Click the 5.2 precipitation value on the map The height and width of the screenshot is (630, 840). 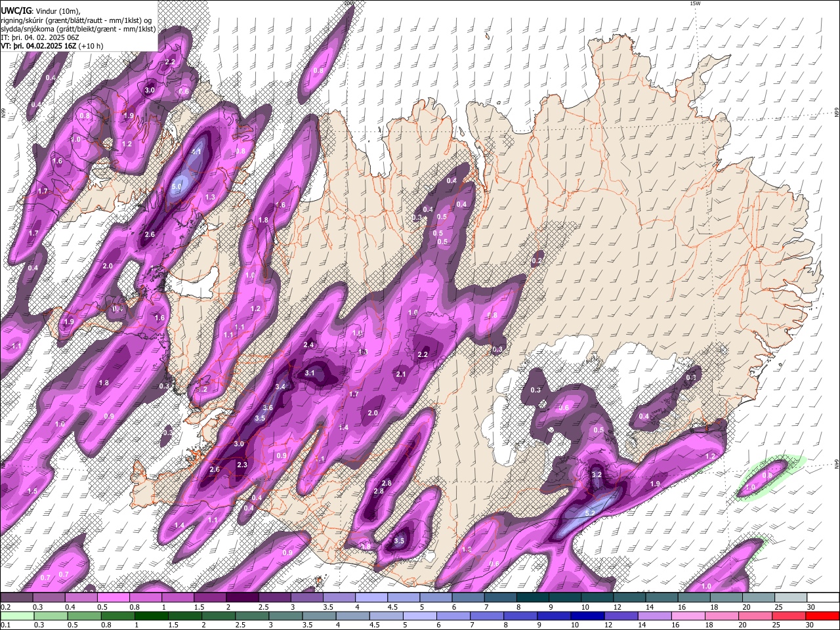(x=589, y=513)
